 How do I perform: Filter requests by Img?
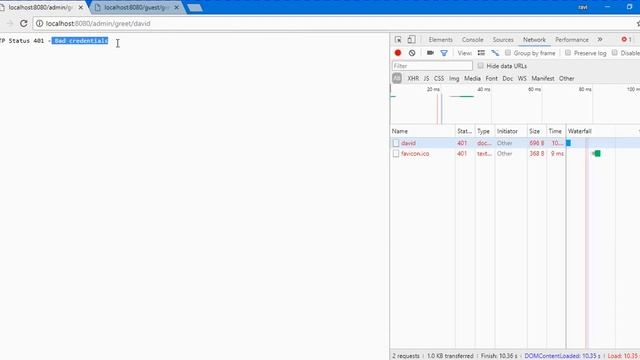pos(454,78)
